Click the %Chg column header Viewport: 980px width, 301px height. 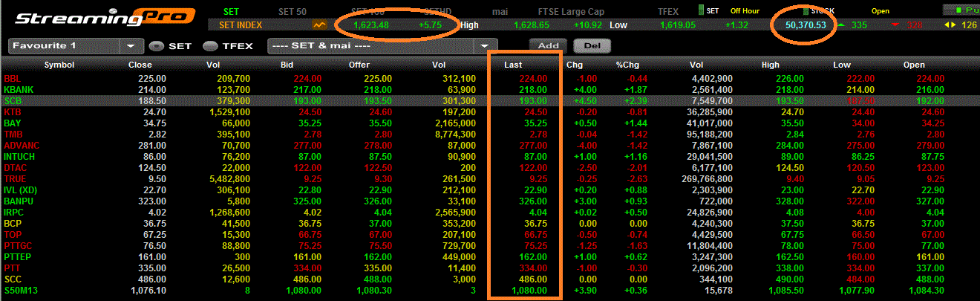coord(627,65)
